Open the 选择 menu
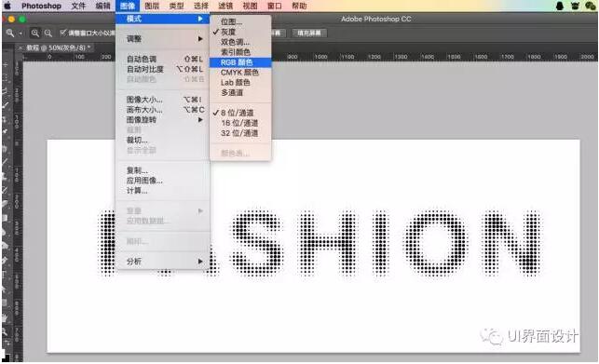This screenshot has height=364, width=599. [x=201, y=6]
